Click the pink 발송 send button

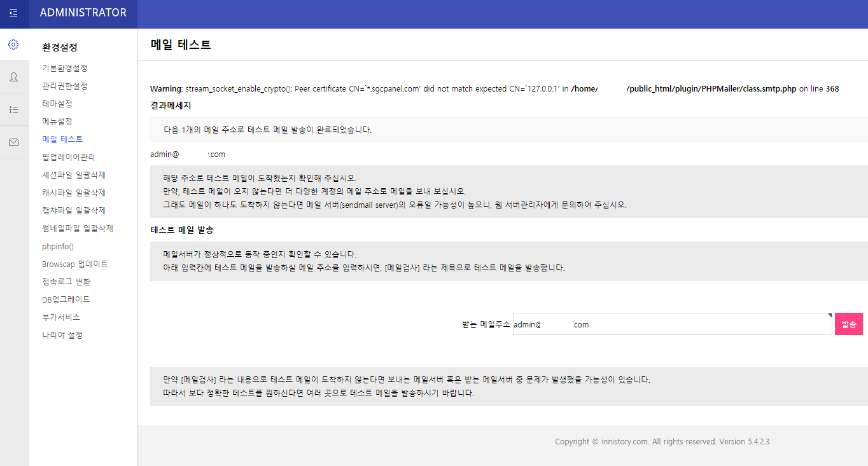click(849, 324)
